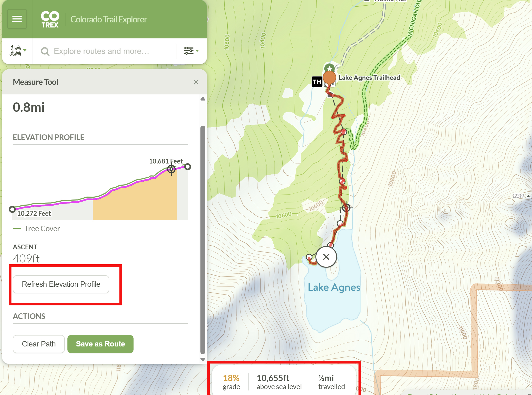Click the Refresh Elevation Profile button
Image resolution: width=532 pixels, height=395 pixels.
(61, 284)
